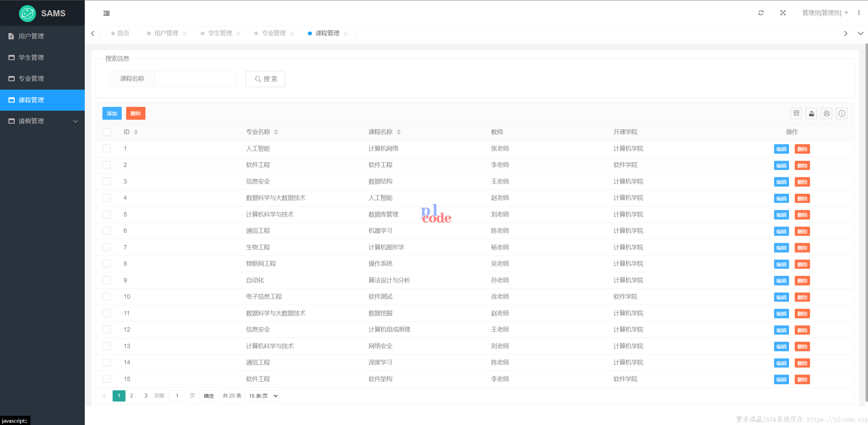This screenshot has height=425, width=868.
Task: Click the table info icon
Action: coord(842,113)
